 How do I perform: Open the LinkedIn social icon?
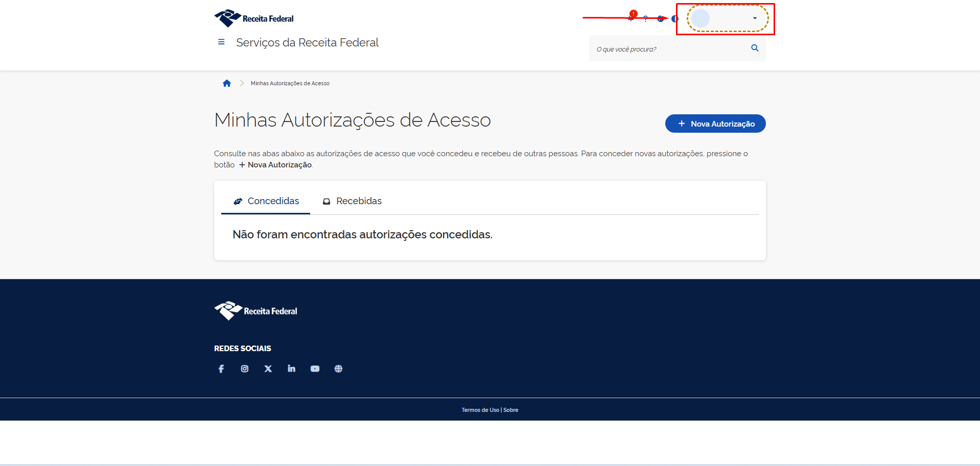coord(291,369)
